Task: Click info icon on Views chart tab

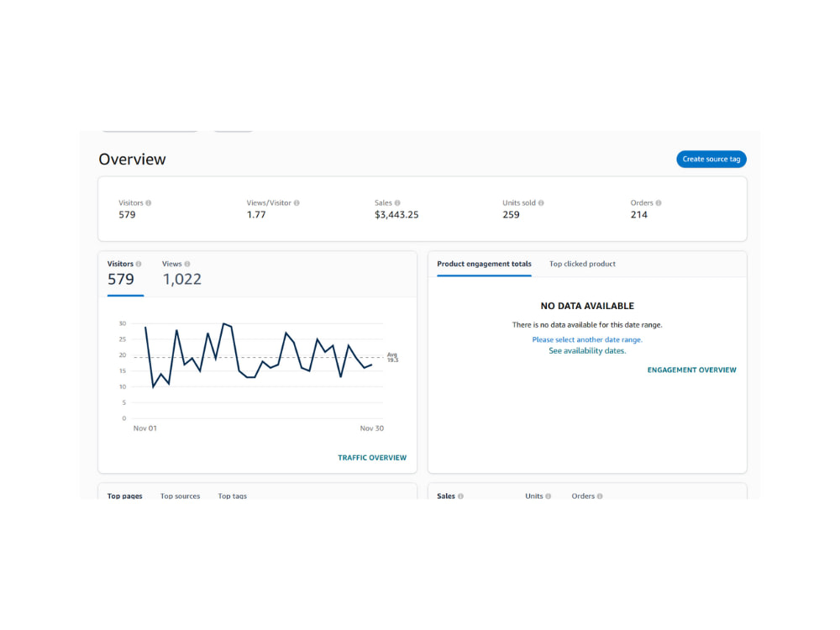Action: (x=187, y=264)
